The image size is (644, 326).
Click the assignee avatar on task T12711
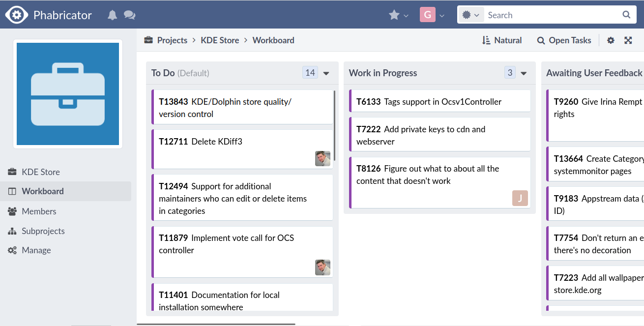322,158
